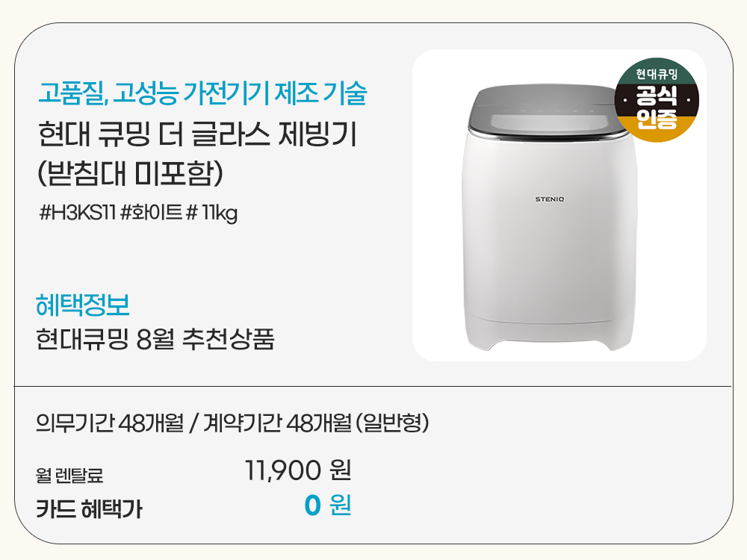
Task: Click the 11,900 원 monthly rental price
Action: 298,470
